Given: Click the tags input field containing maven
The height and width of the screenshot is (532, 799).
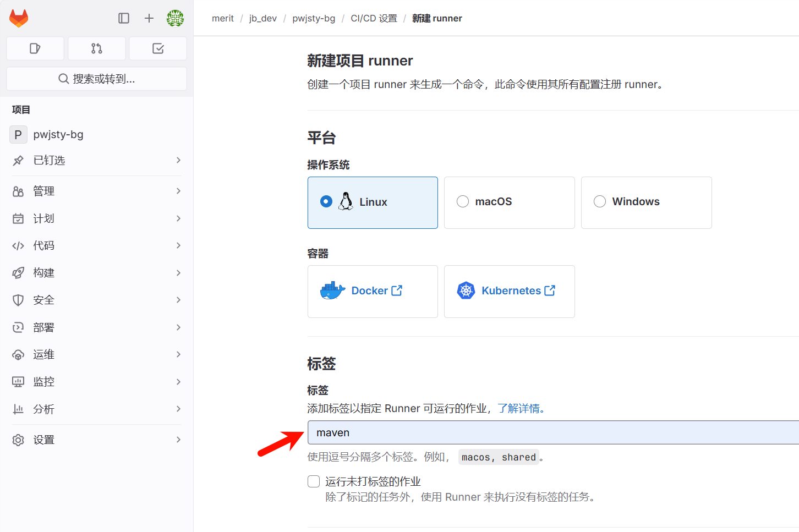Looking at the screenshot, I should [x=550, y=433].
